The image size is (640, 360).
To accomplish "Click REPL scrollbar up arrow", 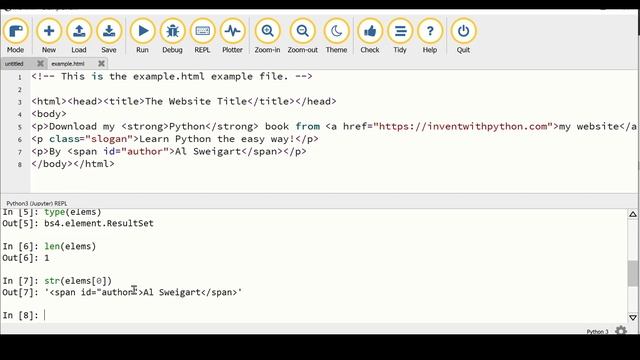I will tap(633, 214).
